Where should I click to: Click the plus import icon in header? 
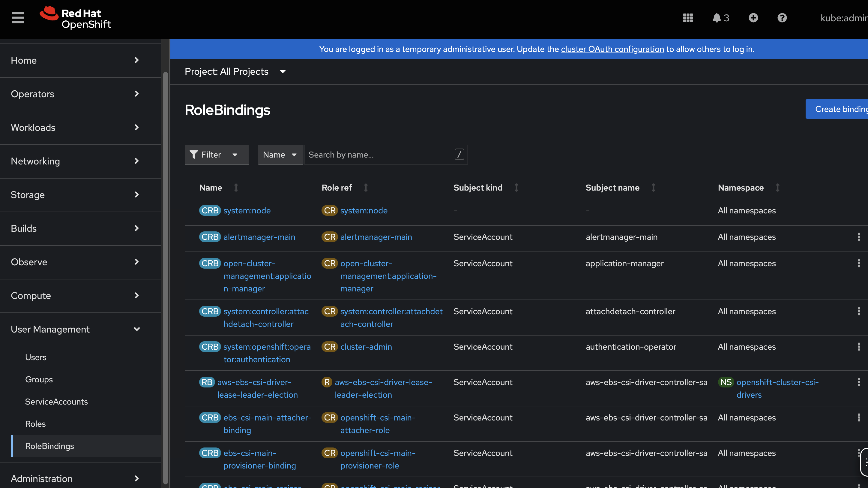pos(753,18)
